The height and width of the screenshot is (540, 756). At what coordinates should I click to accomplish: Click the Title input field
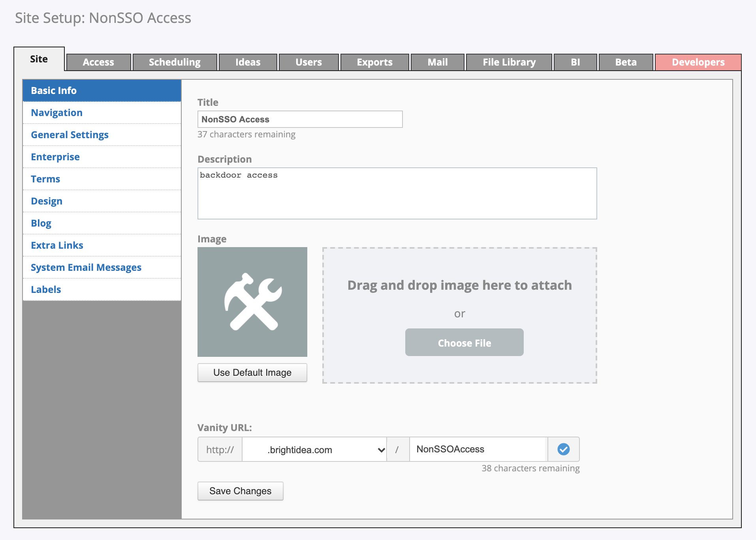300,119
